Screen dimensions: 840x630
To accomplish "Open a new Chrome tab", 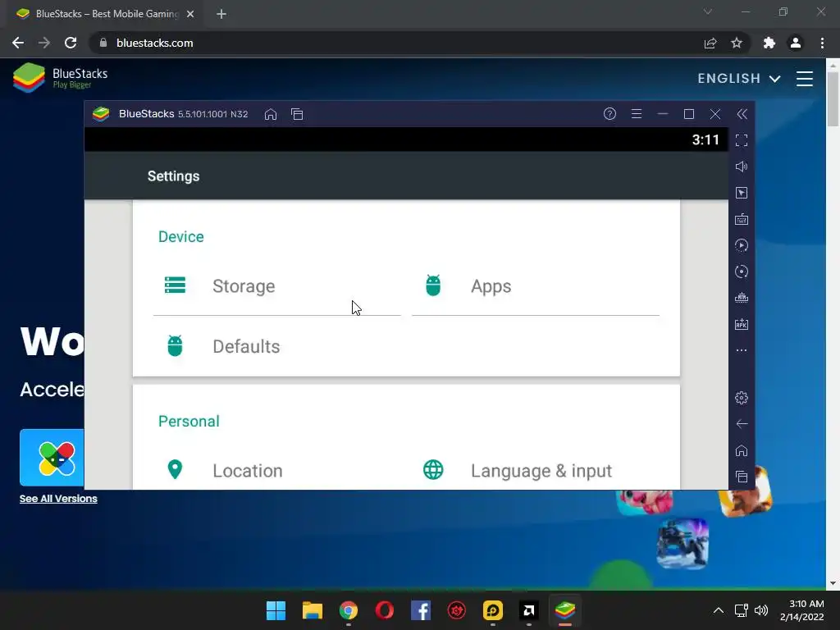I will point(221,14).
